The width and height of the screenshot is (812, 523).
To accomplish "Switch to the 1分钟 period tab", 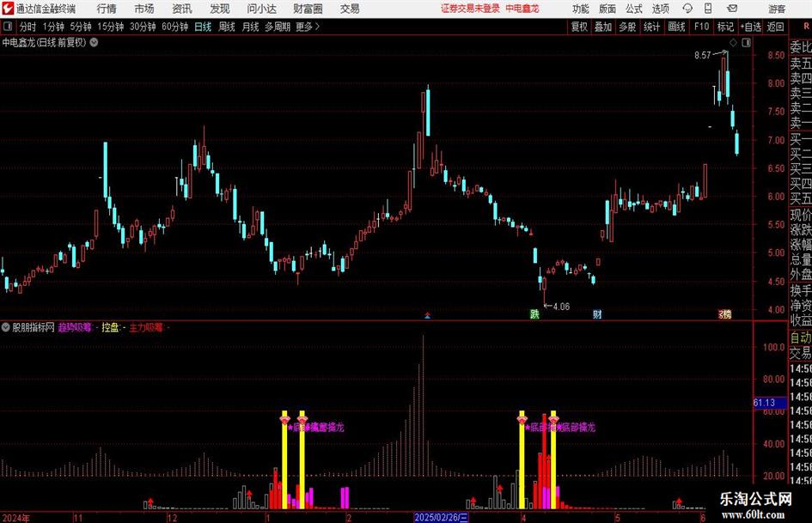I will [52, 27].
